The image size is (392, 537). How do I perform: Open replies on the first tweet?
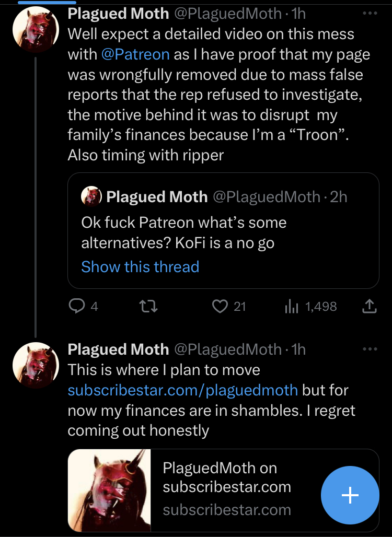pos(83,306)
